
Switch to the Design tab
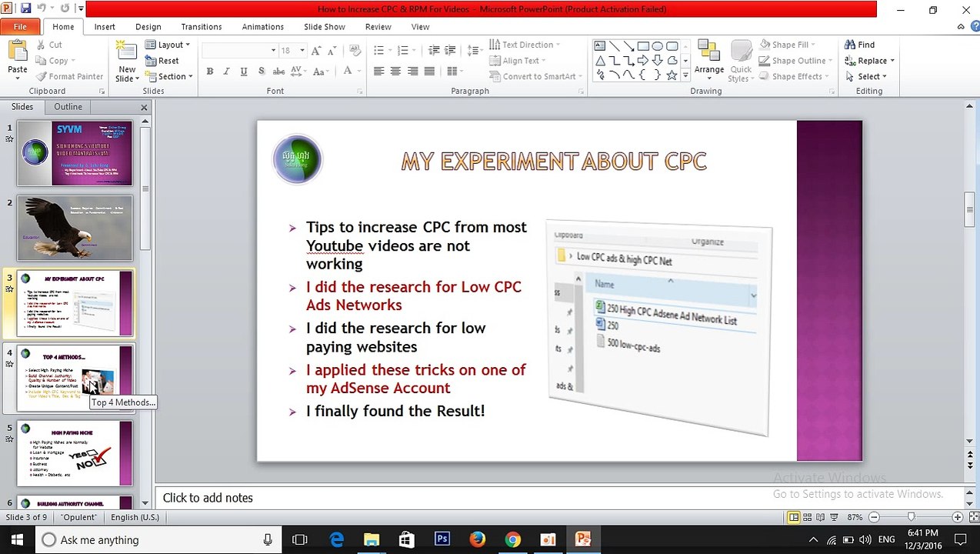click(148, 26)
